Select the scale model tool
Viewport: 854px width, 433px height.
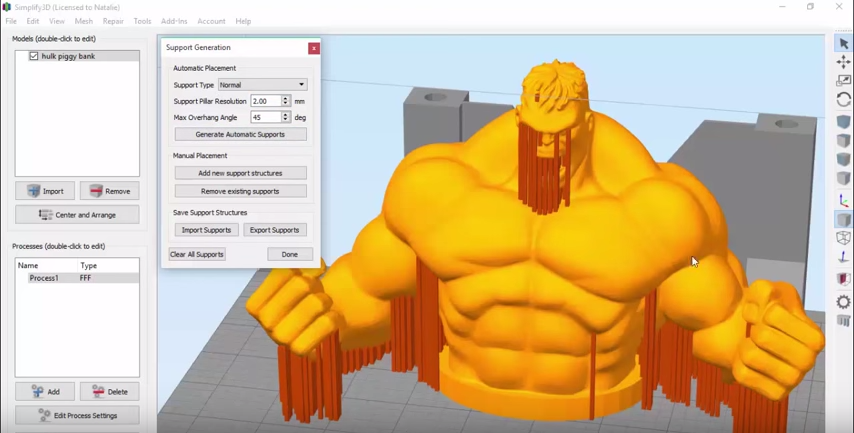(x=843, y=81)
